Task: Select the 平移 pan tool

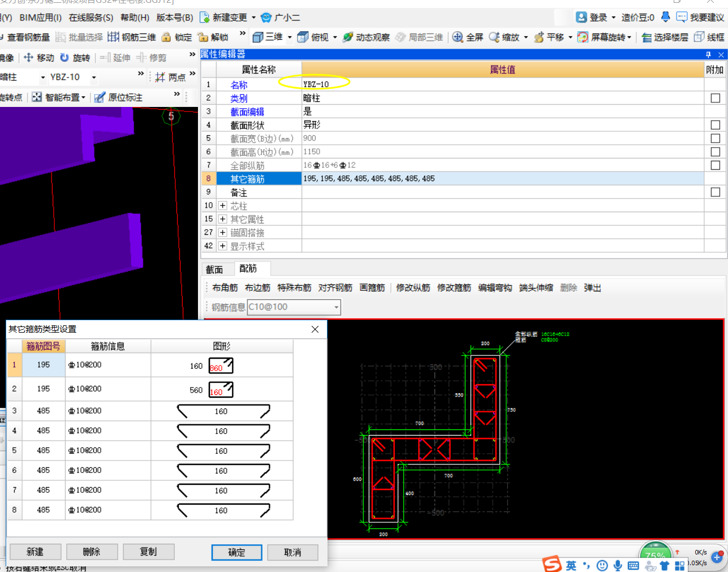Action: 549,37
